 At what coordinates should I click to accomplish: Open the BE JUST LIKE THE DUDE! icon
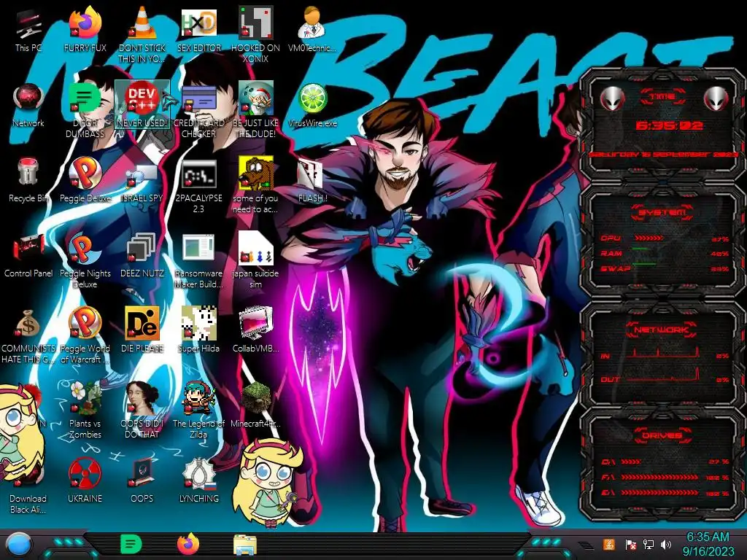[x=255, y=111]
